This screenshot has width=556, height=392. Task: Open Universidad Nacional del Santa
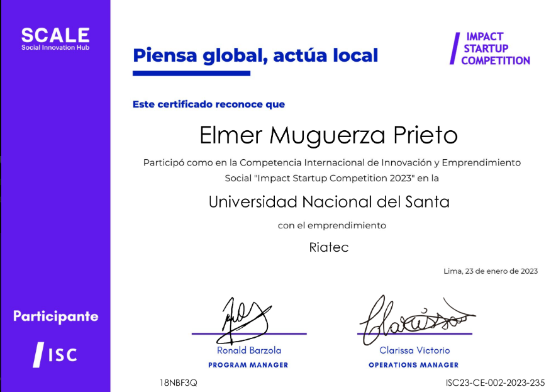(x=329, y=201)
